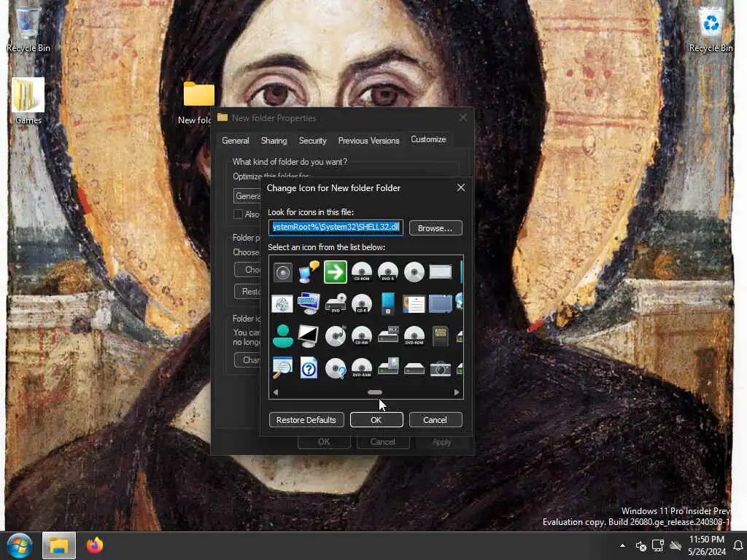Screen dimensions: 747x560
Task: Confirm the Change Icon dialog with OK
Action: (376, 420)
